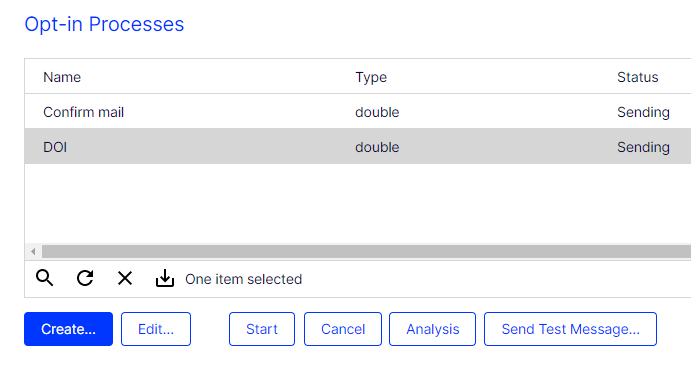This screenshot has width=691, height=370.
Task: Click the horizontal scrollbar track
Action: pyautogui.click(x=366, y=252)
